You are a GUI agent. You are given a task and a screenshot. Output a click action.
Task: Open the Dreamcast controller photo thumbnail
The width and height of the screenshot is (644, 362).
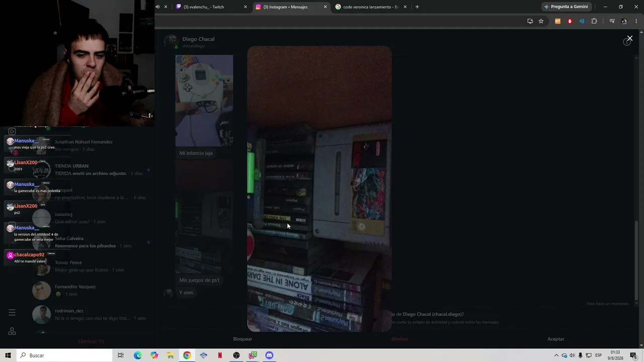(204, 101)
